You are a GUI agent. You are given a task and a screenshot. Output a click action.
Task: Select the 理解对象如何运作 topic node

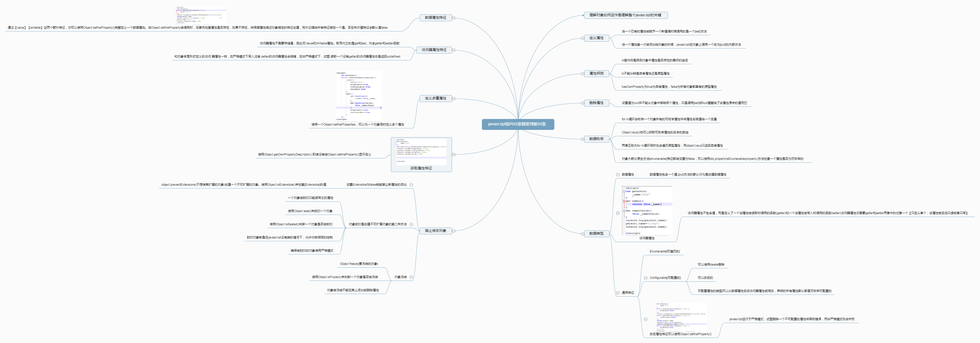[x=626, y=15]
